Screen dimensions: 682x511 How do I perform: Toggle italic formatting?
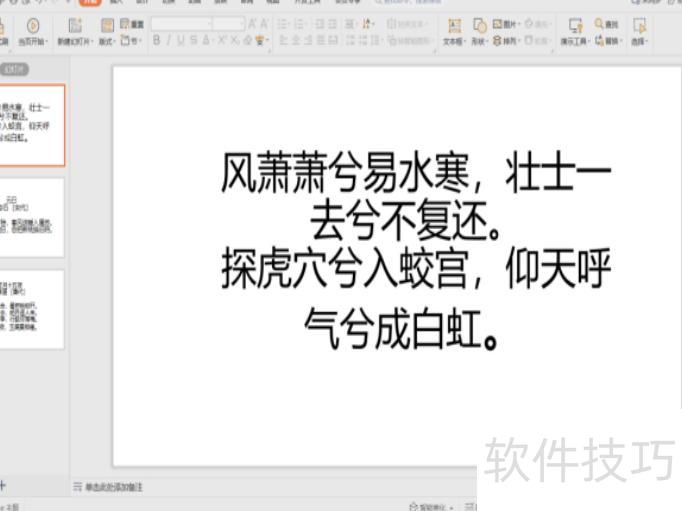169,40
